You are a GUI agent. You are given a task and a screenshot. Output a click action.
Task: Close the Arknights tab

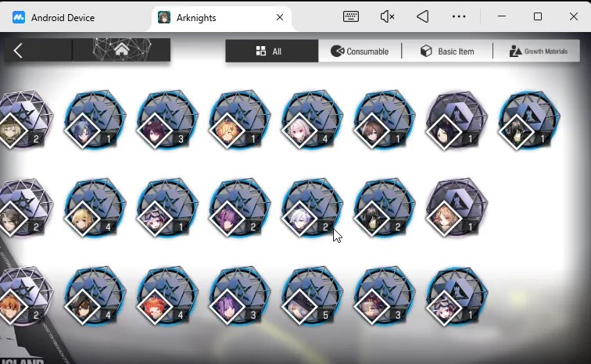pyautogui.click(x=280, y=17)
